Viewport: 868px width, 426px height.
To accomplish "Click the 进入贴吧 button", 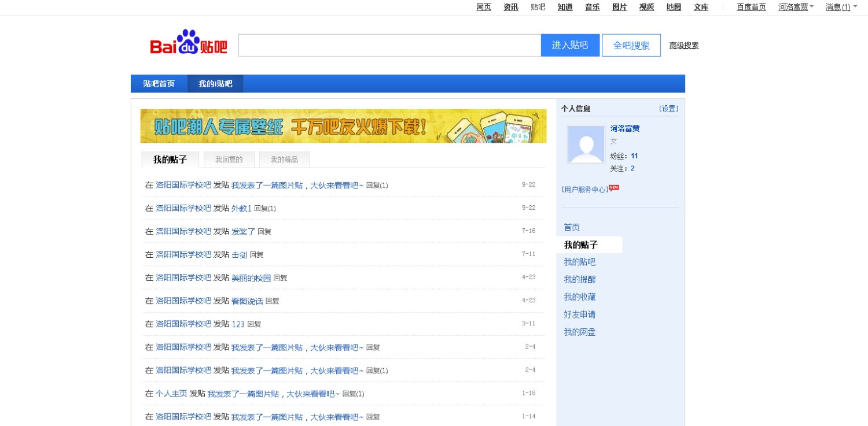I will pos(570,45).
